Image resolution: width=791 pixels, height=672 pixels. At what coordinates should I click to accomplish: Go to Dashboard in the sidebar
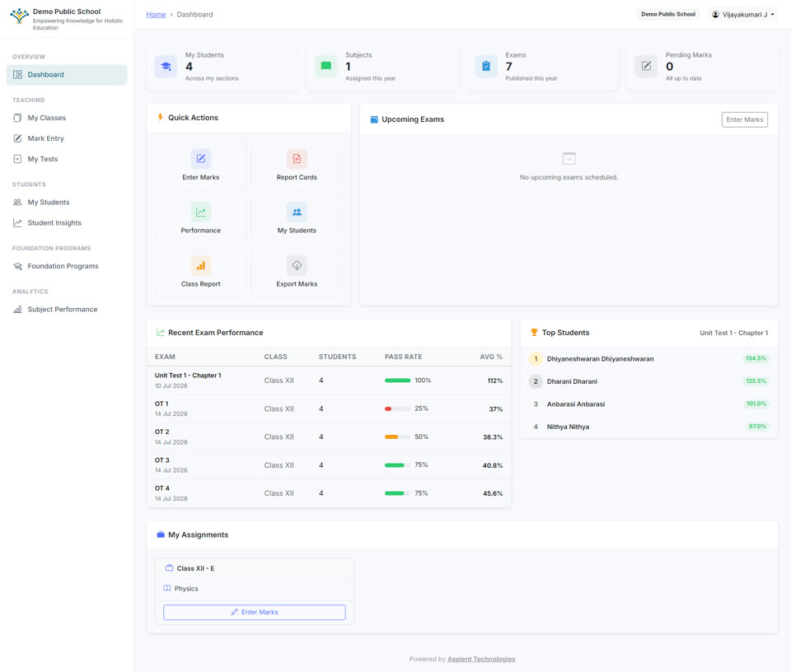click(67, 75)
